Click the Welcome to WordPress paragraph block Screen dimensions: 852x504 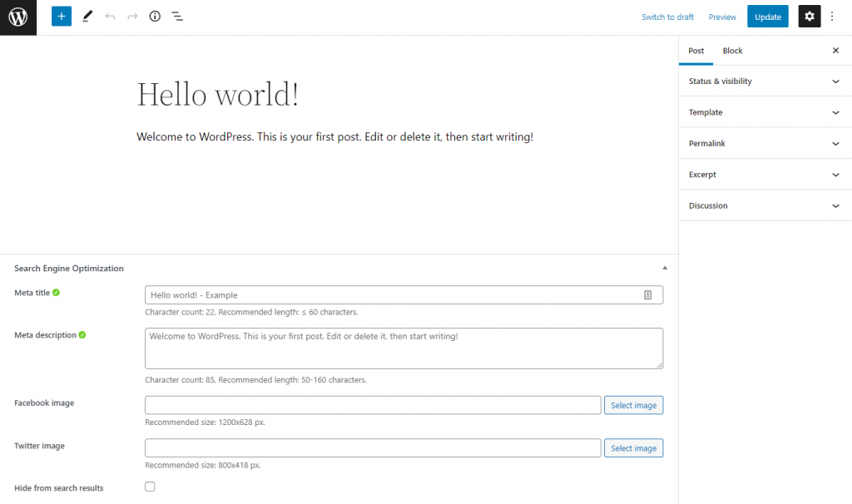[334, 137]
